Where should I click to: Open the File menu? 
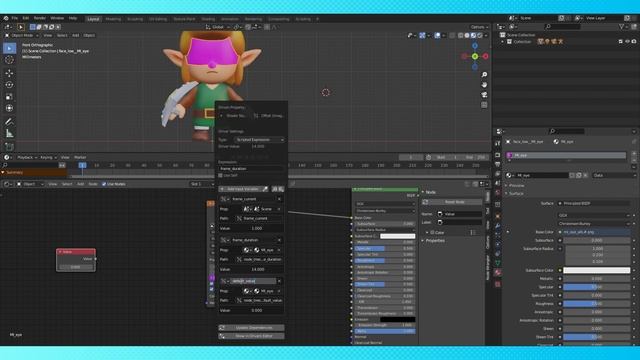pos(15,18)
